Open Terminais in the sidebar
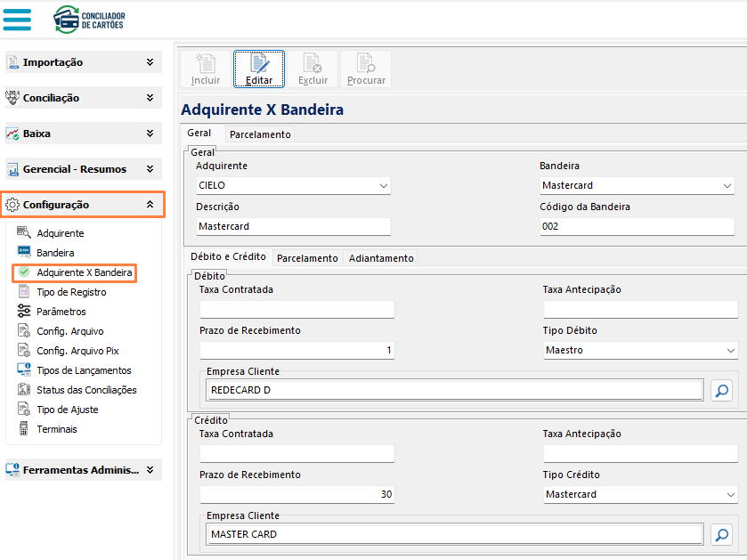This screenshot has width=747, height=560. click(57, 429)
